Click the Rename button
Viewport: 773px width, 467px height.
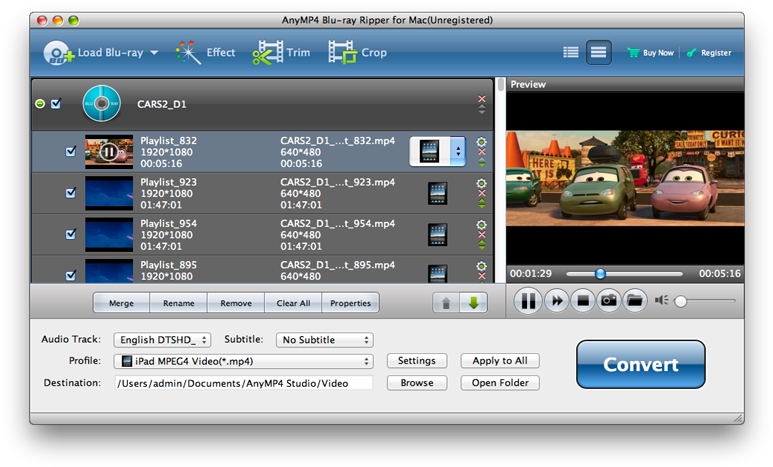tap(178, 303)
